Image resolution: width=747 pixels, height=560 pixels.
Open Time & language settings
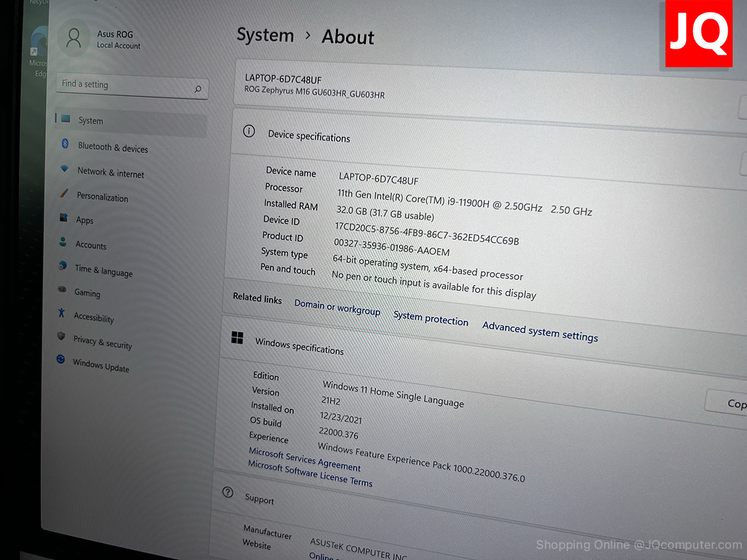(103, 271)
